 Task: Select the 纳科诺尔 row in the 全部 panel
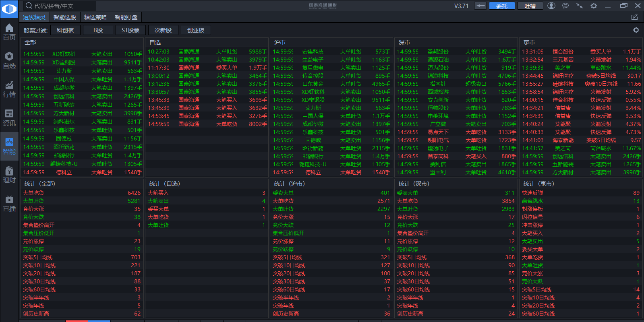pos(82,122)
